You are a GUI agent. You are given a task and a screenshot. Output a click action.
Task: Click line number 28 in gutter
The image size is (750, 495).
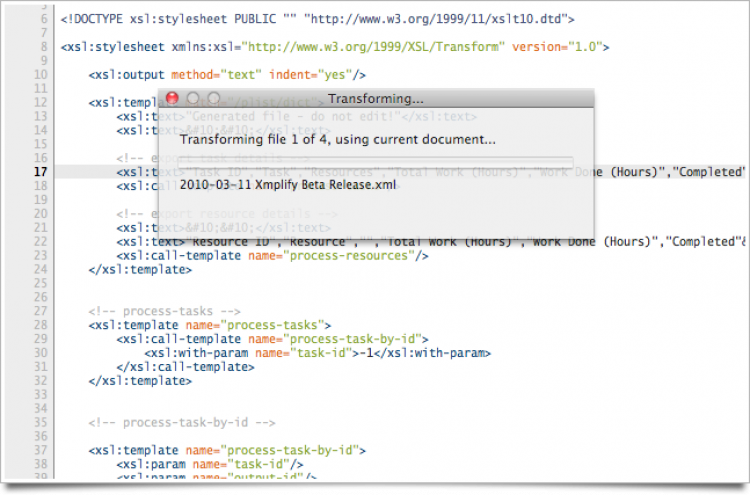pyautogui.click(x=41, y=325)
